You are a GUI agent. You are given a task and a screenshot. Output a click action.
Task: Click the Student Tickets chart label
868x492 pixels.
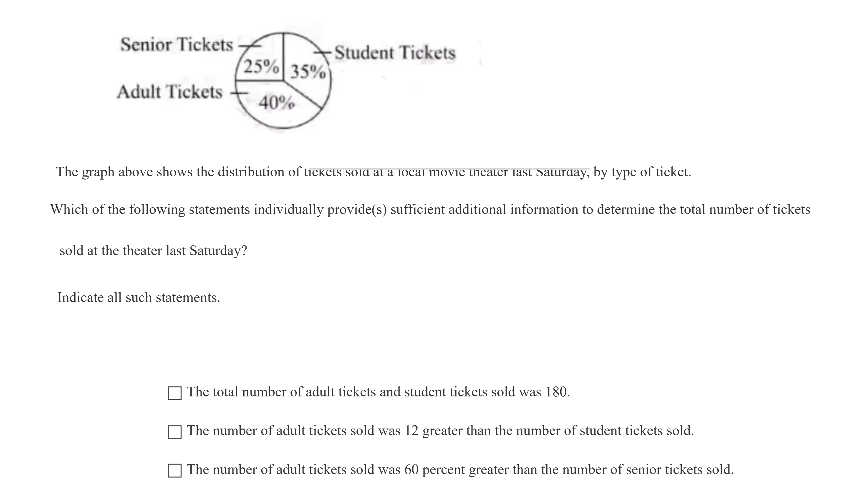[x=395, y=53]
